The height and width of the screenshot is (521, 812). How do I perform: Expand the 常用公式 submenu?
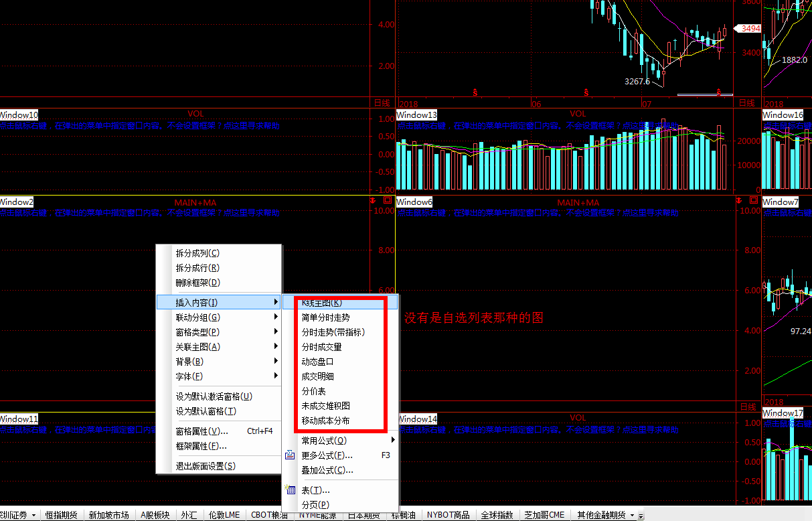point(393,441)
